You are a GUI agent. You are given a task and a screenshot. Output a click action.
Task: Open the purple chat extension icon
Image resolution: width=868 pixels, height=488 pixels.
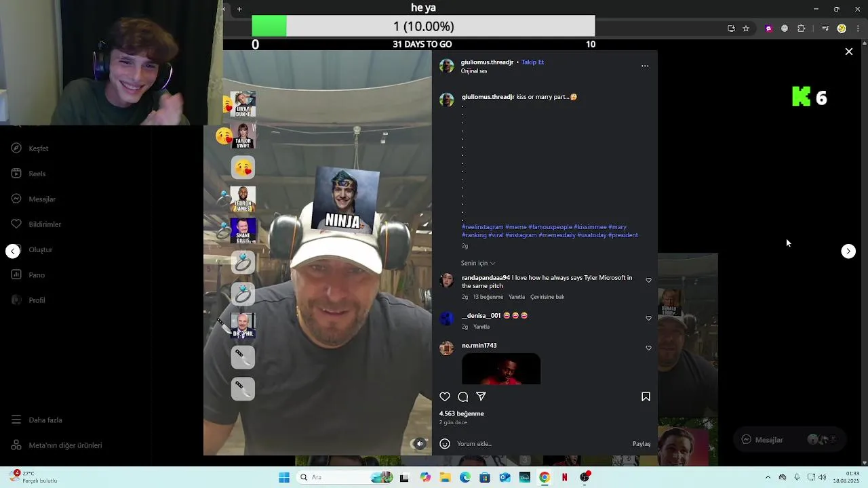click(768, 28)
